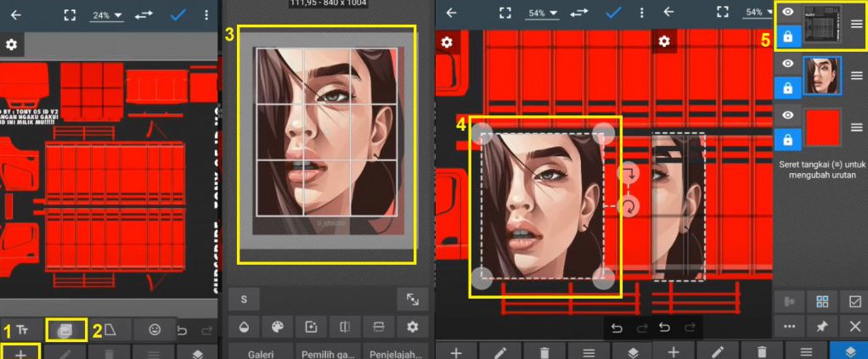
Task: Toggle the active blue layers button on the layers screen
Action: tap(849, 352)
